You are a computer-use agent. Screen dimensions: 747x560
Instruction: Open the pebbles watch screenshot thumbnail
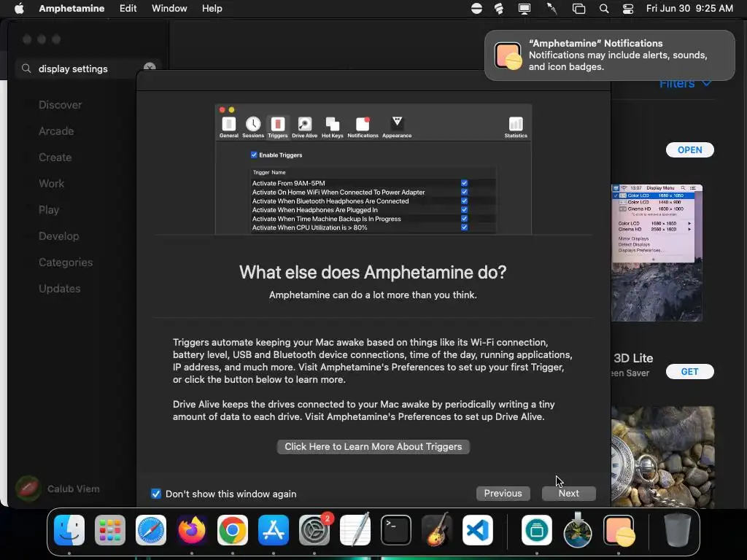click(662, 457)
